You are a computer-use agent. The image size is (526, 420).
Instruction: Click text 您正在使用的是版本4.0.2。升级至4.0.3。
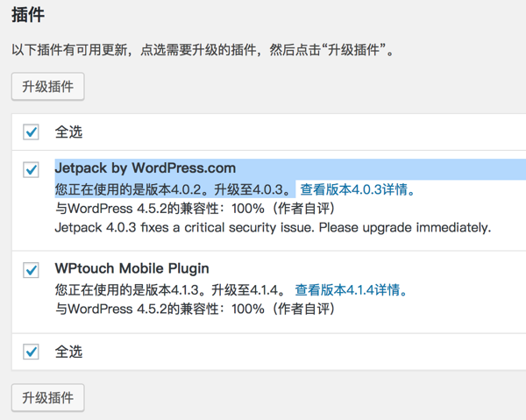(174, 189)
